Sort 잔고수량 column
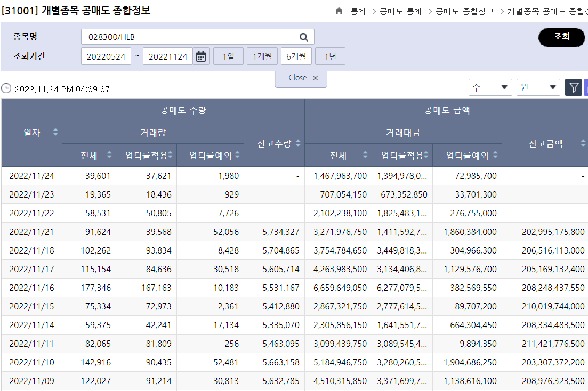 click(298, 143)
